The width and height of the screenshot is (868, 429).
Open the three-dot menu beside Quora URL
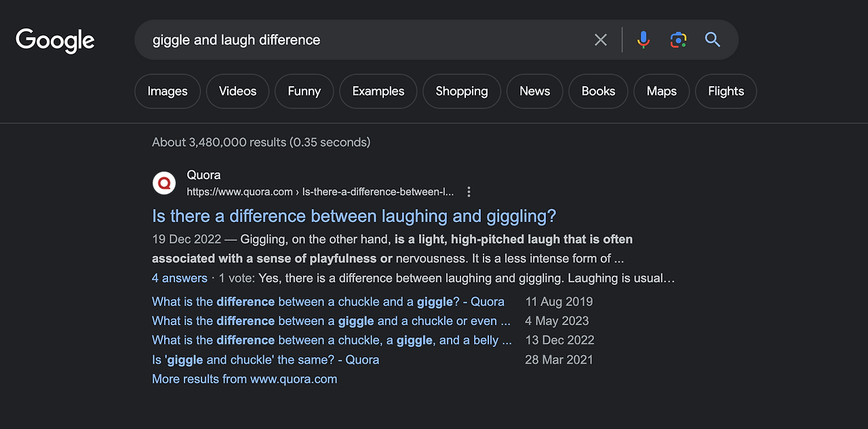(x=469, y=192)
